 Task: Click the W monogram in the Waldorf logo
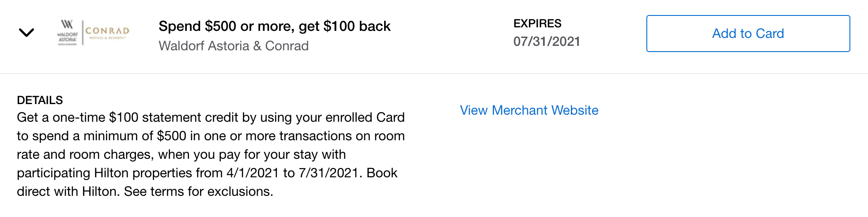pos(67,24)
